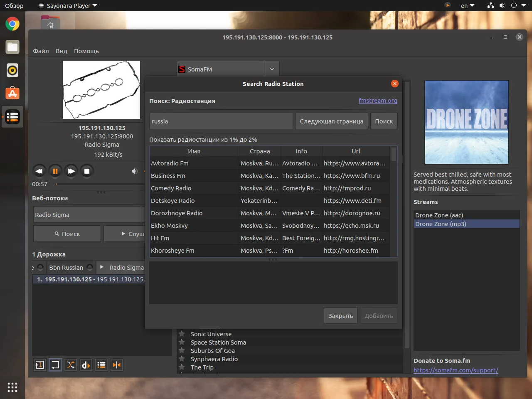Star the Suburbs Of Goa station
532x399 pixels.
182,350
